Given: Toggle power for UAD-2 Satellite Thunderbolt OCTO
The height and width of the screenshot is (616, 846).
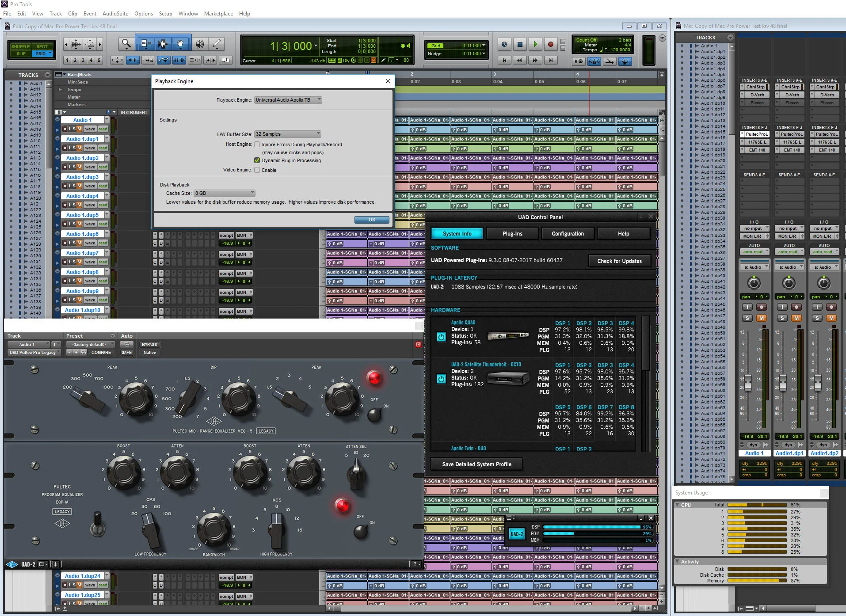Looking at the screenshot, I should tap(441, 379).
